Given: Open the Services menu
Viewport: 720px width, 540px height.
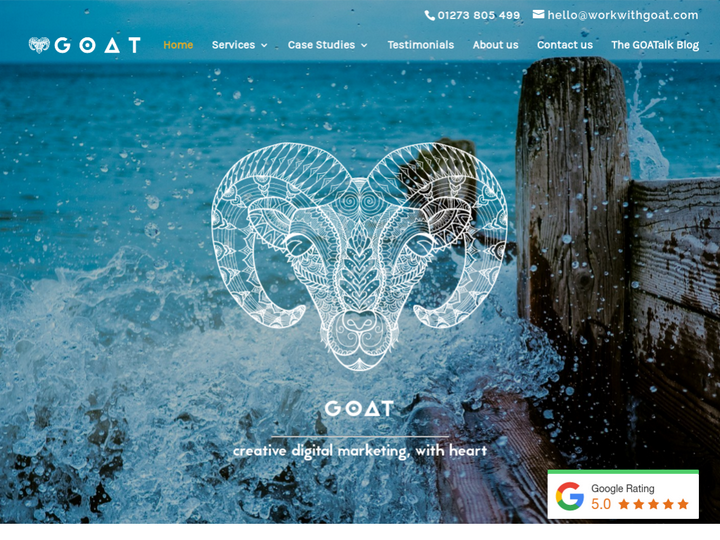Looking at the screenshot, I should coord(233,45).
